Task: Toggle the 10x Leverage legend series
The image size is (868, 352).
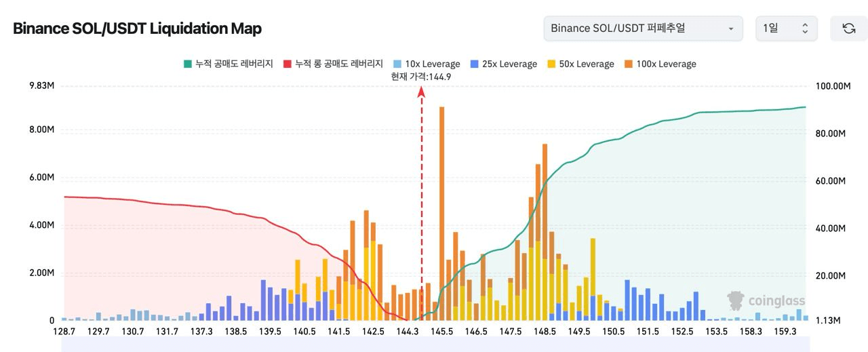Action: point(427,64)
